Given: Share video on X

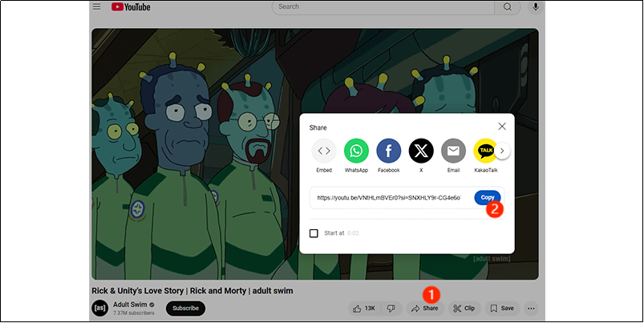Looking at the screenshot, I should 421,151.
